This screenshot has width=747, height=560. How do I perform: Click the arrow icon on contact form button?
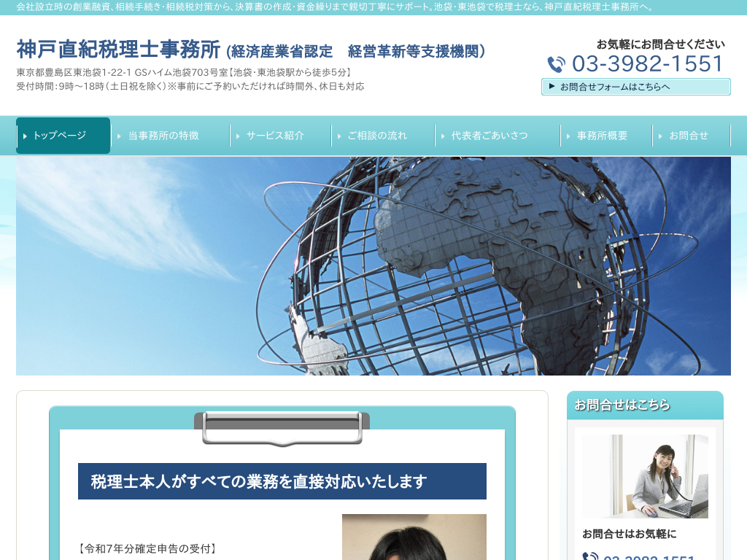tap(551, 86)
